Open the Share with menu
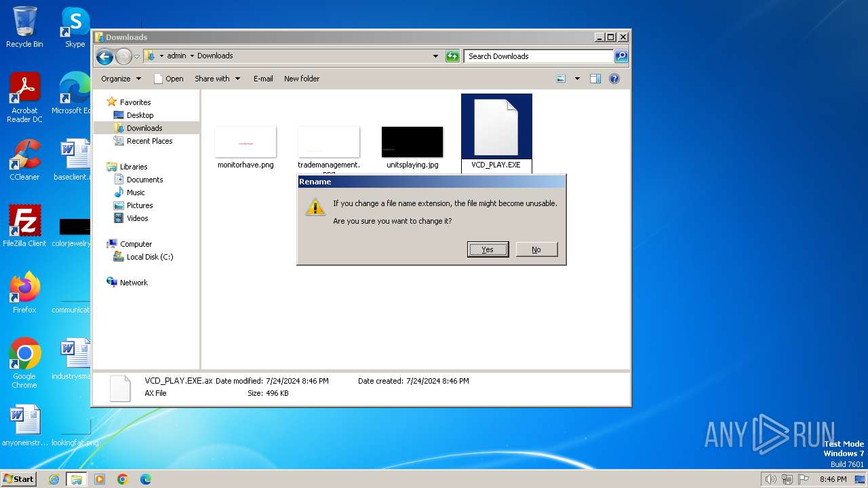Image resolution: width=868 pixels, height=488 pixels. click(x=217, y=79)
